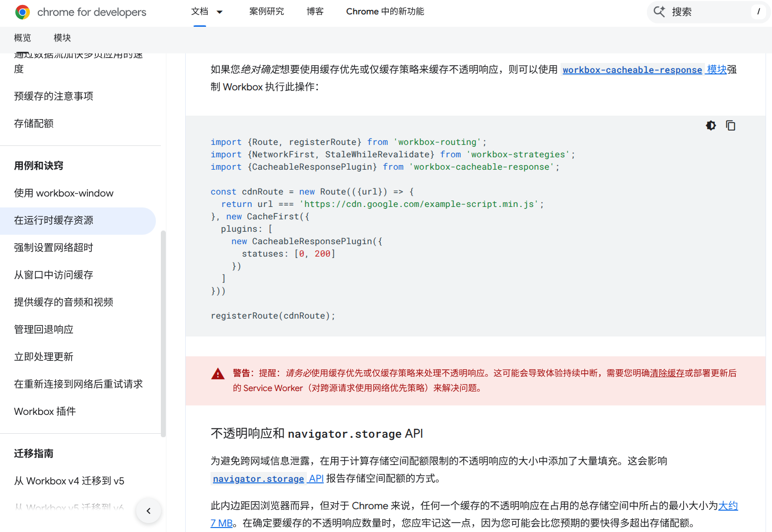Select the 模块 tab
The image size is (772, 532).
coord(62,38)
